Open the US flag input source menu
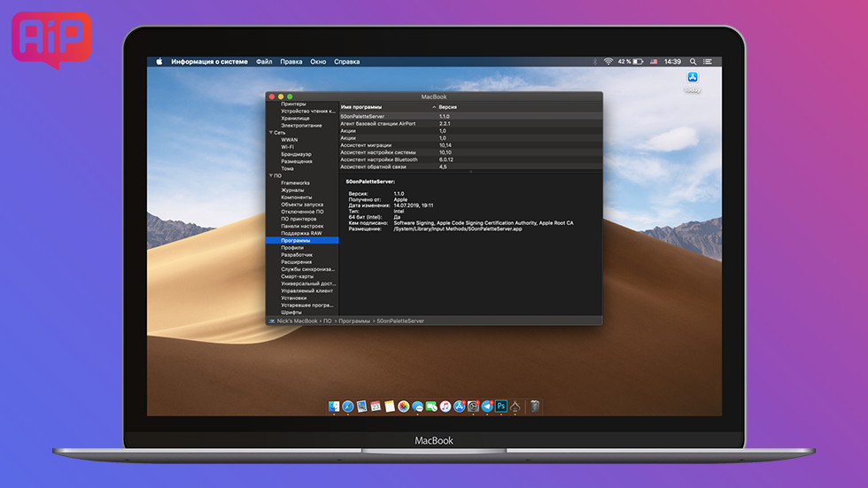Viewport: 868px width, 488px height. pos(654,61)
